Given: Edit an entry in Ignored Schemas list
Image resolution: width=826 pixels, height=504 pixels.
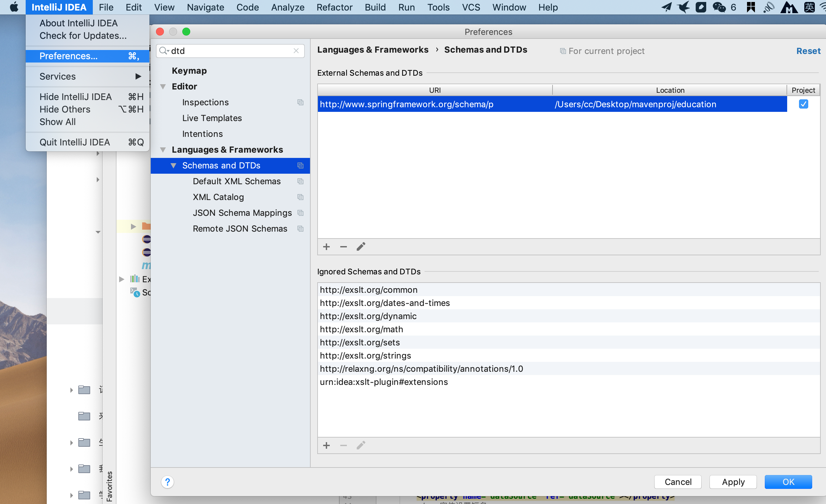Looking at the screenshot, I should tap(361, 446).
